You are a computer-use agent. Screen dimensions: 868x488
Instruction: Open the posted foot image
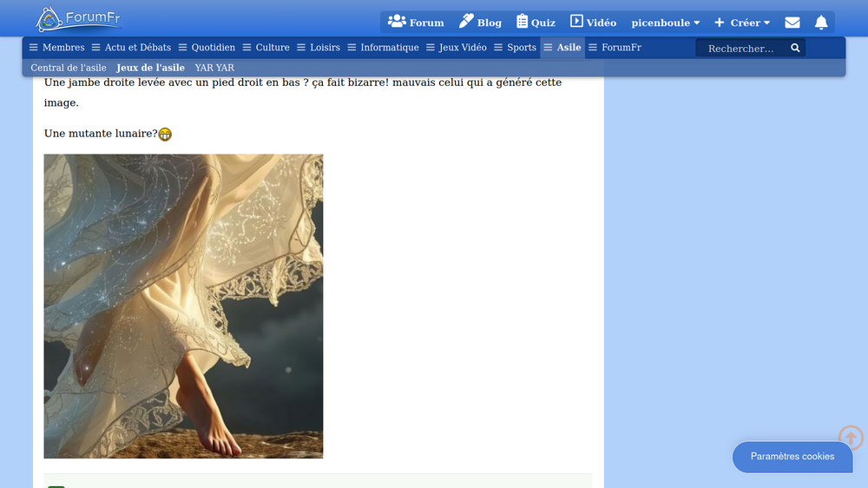pyautogui.click(x=183, y=306)
